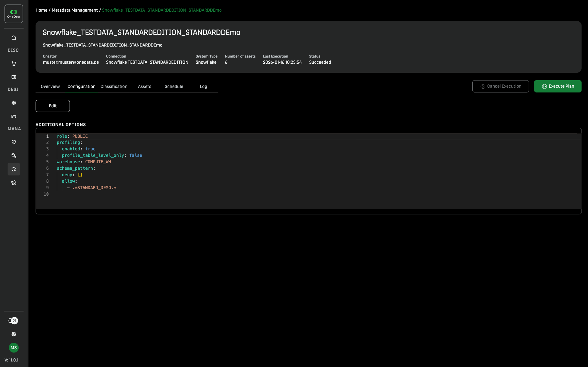
Task: Click the 'profiling:' line in editor
Action: 69,143
